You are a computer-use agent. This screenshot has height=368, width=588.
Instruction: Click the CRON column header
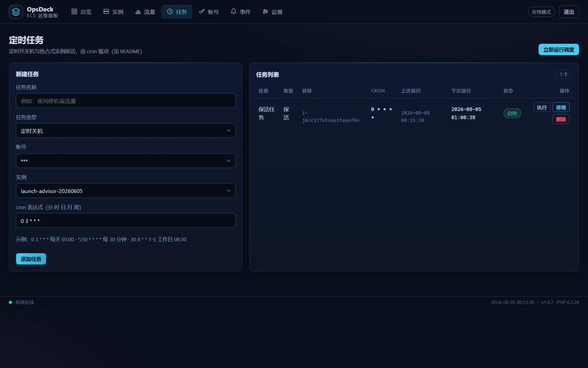coord(378,91)
